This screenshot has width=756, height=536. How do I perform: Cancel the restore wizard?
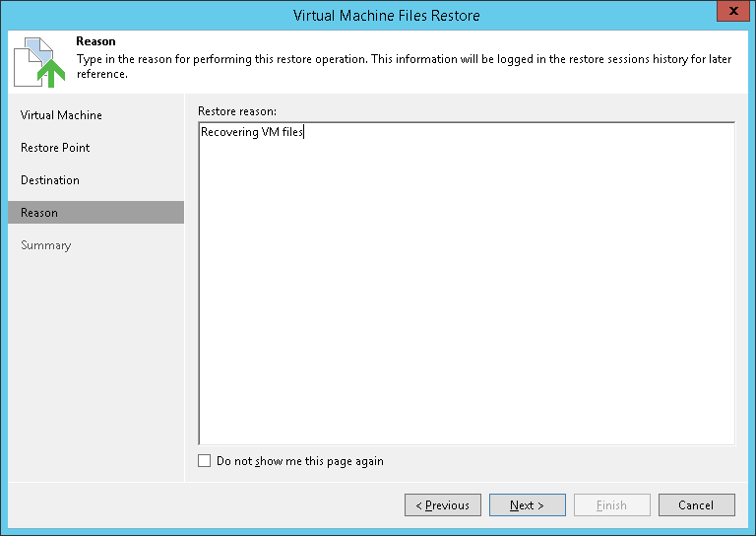tap(697, 505)
